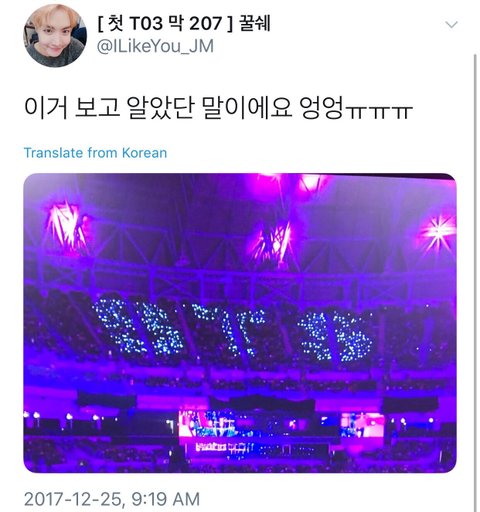This screenshot has height=512, width=480.
Task: Click the center pink starburst light in the photo
Action: click(x=274, y=242)
